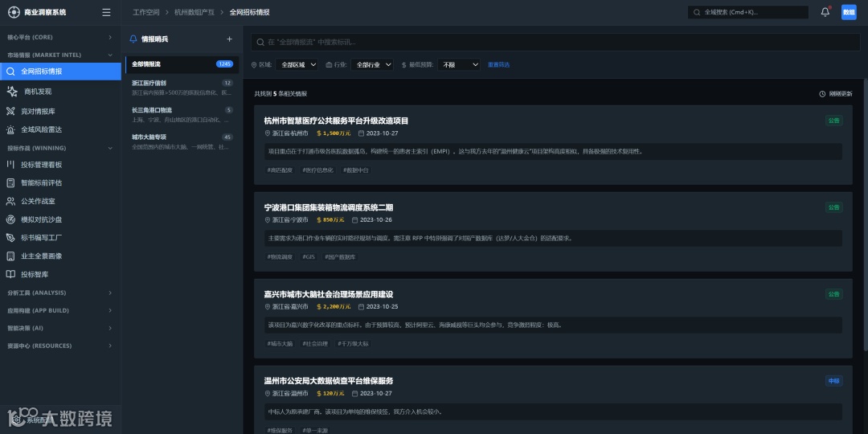Select the 城市大脑专项 sentinel feed

[182, 141]
